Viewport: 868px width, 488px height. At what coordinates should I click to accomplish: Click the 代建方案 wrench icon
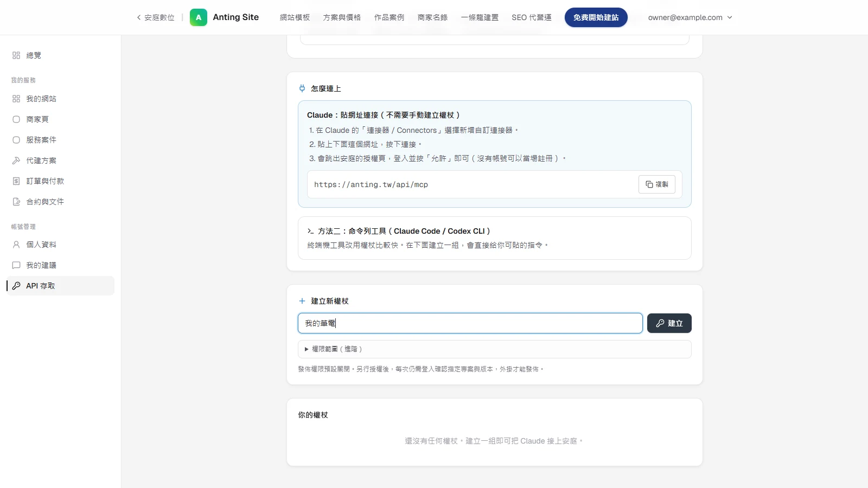point(16,160)
